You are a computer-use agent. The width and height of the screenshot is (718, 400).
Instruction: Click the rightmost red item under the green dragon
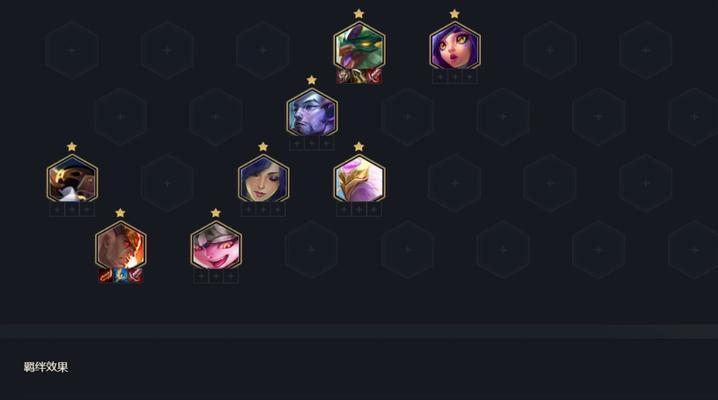(374, 76)
